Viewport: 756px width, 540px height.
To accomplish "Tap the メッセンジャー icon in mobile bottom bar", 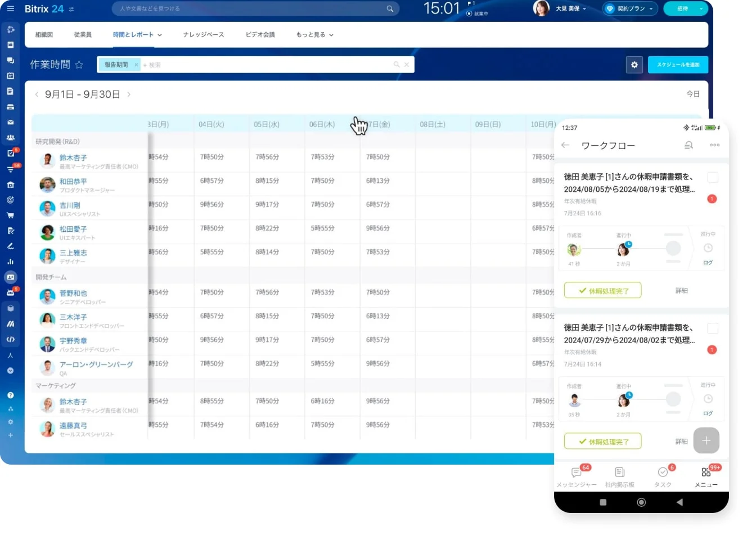I will (x=577, y=472).
